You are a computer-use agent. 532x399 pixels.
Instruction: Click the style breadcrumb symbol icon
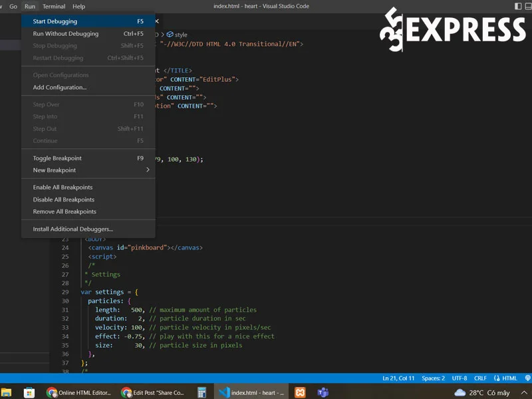[170, 35]
